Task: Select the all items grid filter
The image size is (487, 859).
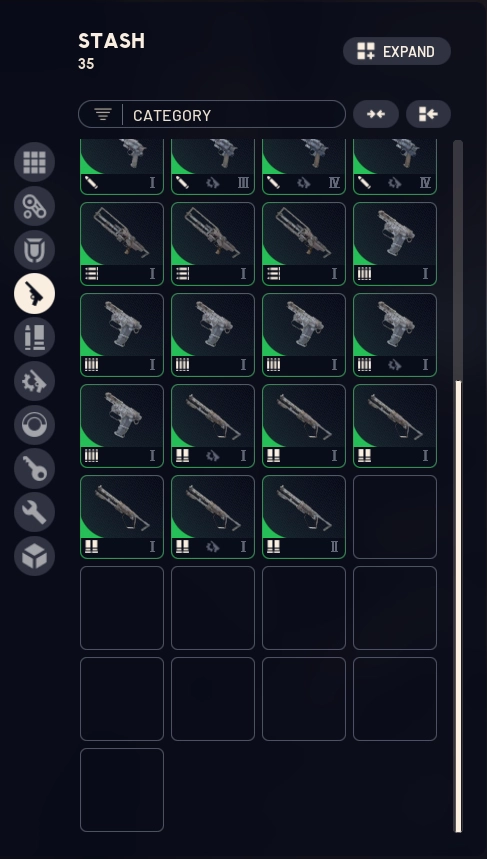Action: [35, 162]
